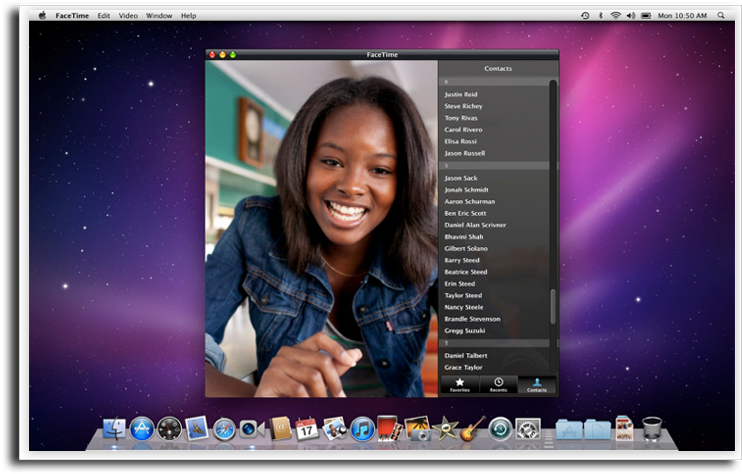Launch iTunes music note icon
The width and height of the screenshot is (742, 474).
[x=362, y=429]
